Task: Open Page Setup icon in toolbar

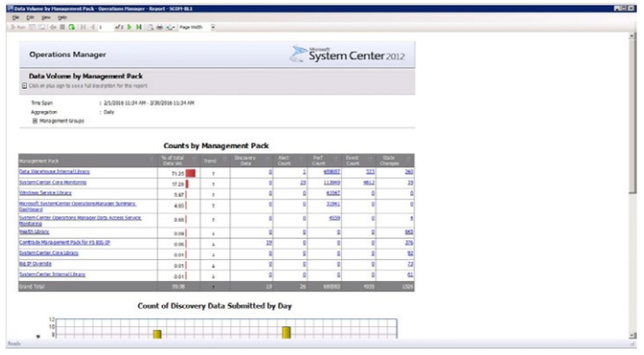Action: tap(150, 27)
